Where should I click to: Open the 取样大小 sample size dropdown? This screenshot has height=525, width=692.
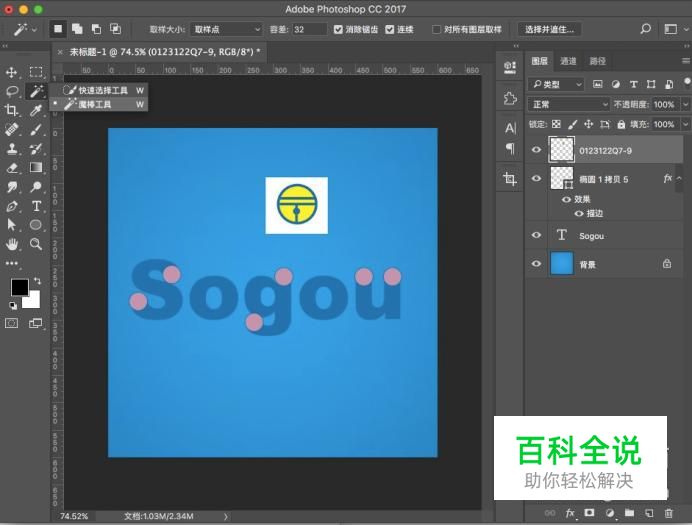click(x=226, y=30)
